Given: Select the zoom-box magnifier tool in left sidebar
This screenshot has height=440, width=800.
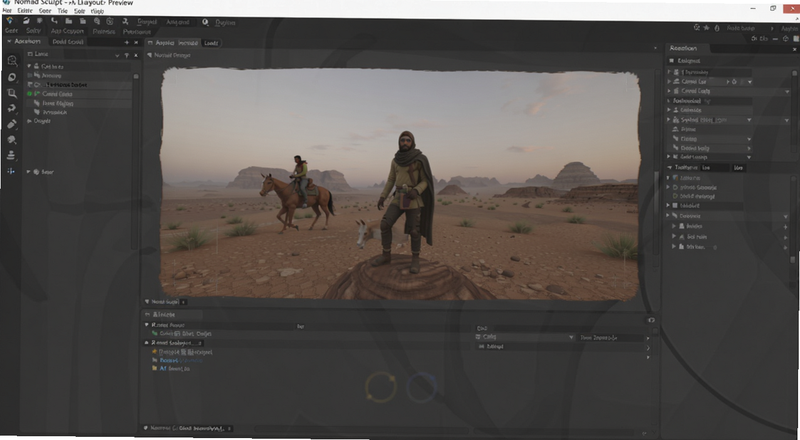Looking at the screenshot, I should coord(12,93).
